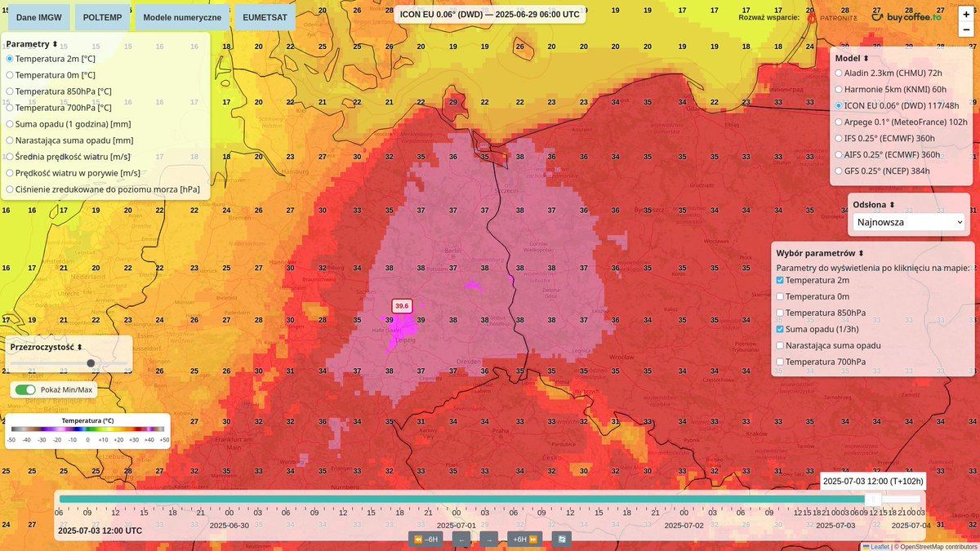Viewport: 980px width, 551px height.
Task: Check Temperatura 850hPa in Wybór parametrów
Action: (x=780, y=313)
